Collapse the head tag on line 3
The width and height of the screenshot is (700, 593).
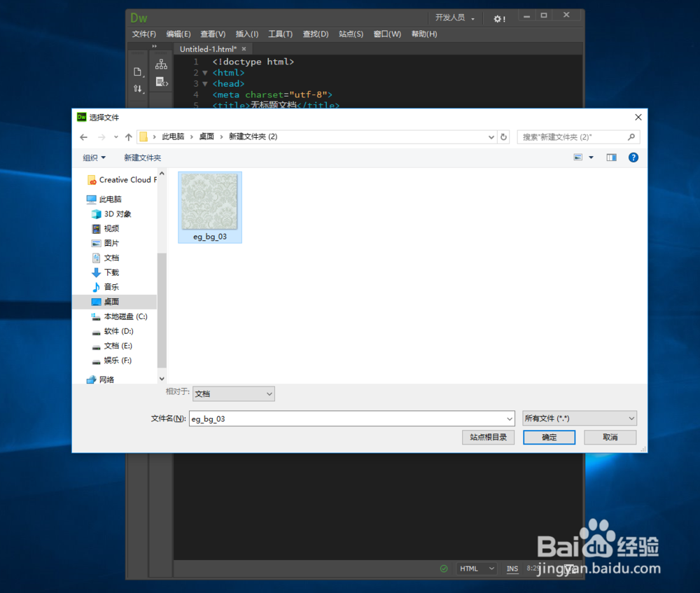pyautogui.click(x=205, y=84)
